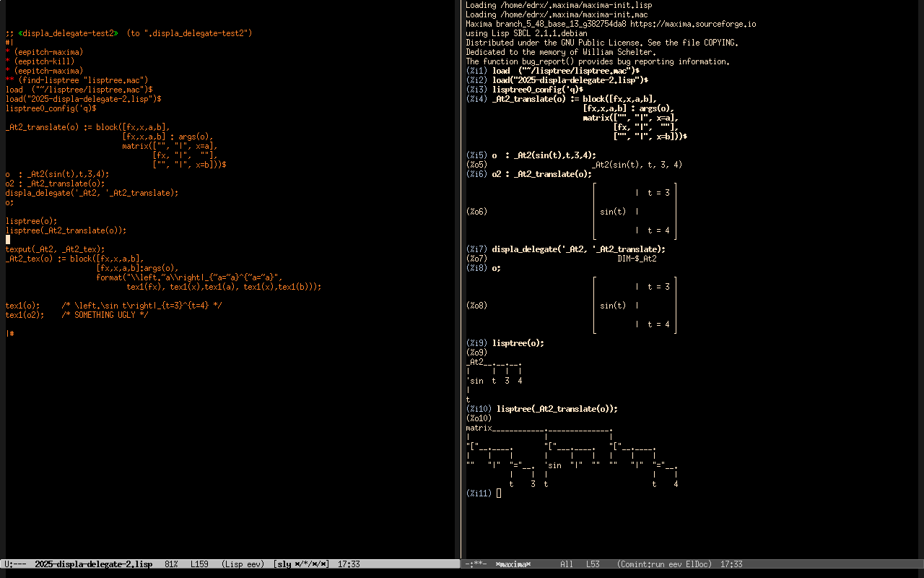Click the *maxima* buffer name in mode line
The height and width of the screenshot is (578, 924).
(x=513, y=564)
